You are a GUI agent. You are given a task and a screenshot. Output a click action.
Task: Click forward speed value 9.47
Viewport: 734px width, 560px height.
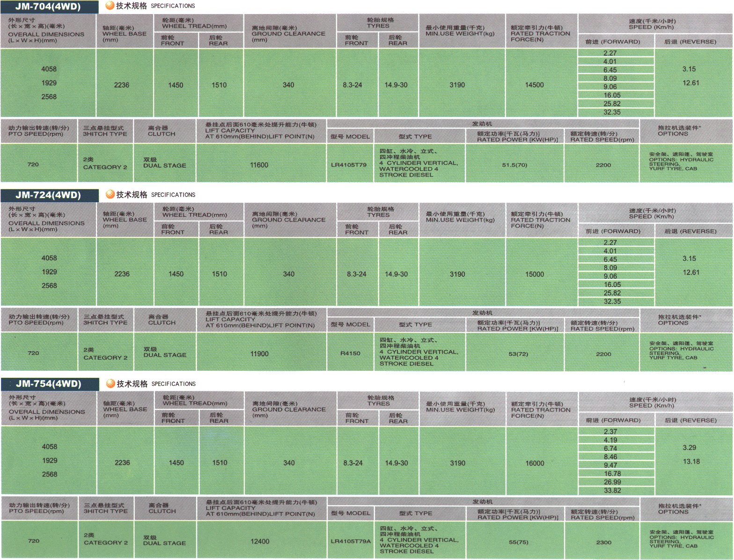tap(610, 465)
